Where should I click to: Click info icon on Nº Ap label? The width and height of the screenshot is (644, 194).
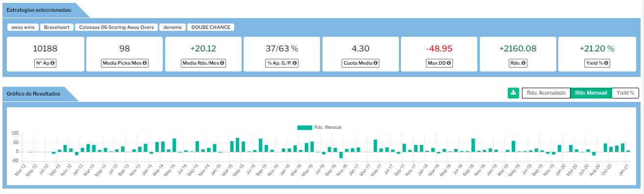(x=52, y=63)
